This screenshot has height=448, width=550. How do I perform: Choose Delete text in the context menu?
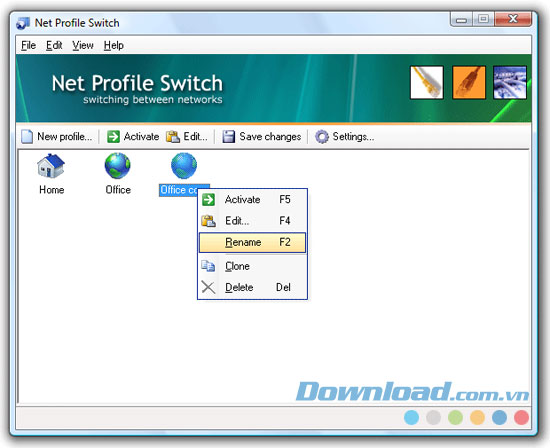(x=239, y=287)
